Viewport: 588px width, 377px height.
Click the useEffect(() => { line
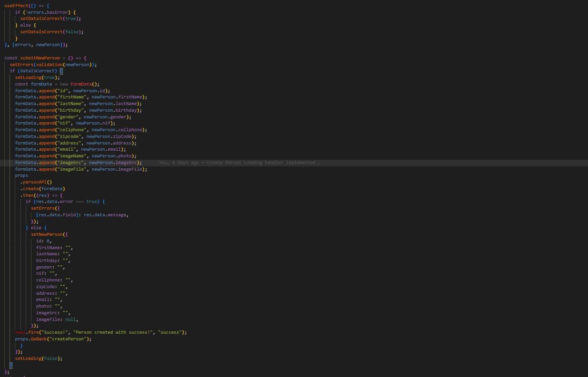click(x=27, y=5)
